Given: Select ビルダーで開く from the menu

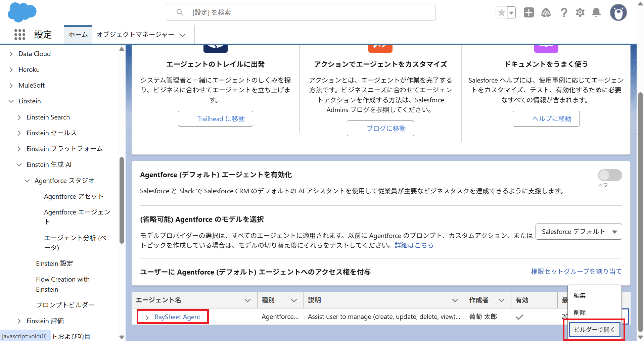Looking at the screenshot, I should coord(594,330).
